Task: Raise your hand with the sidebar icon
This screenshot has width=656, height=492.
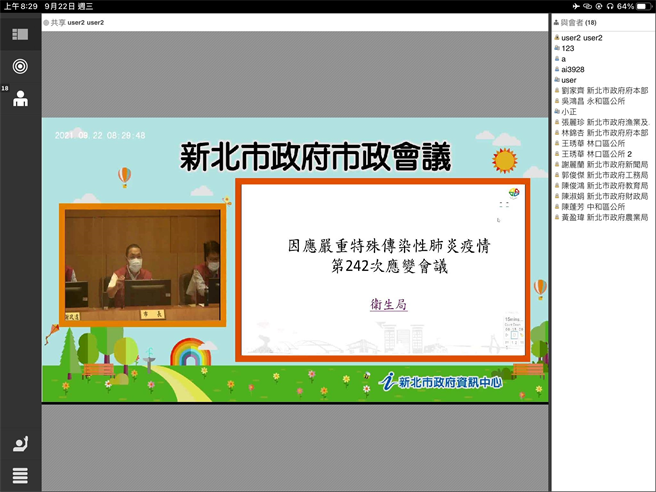Action: tap(20, 444)
